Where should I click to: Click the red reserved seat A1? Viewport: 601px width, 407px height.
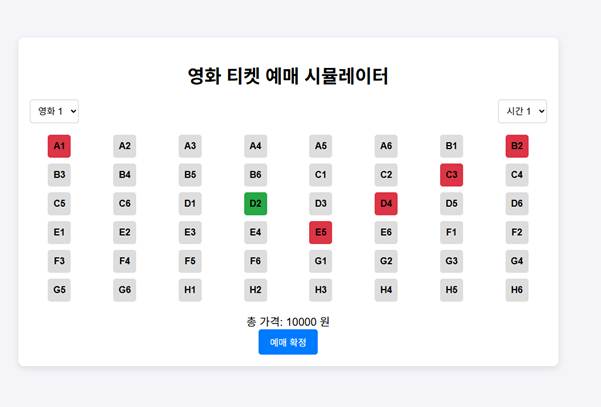click(x=59, y=146)
